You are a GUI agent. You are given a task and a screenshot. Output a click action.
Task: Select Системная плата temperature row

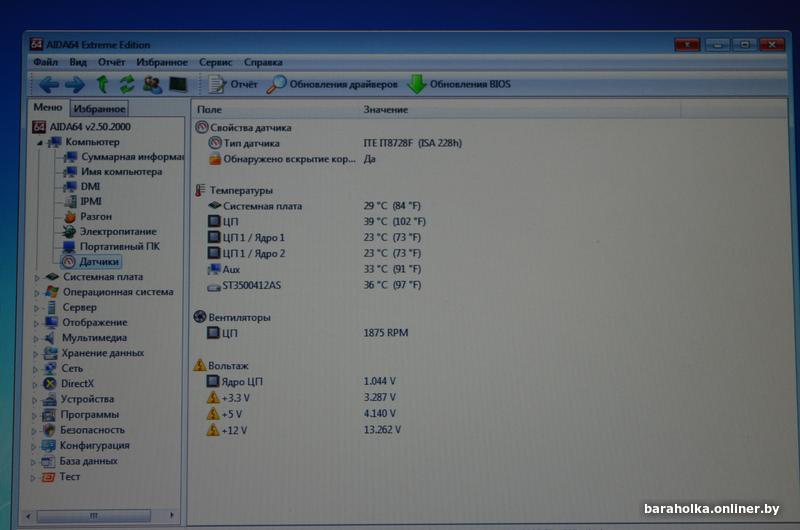tap(314, 206)
